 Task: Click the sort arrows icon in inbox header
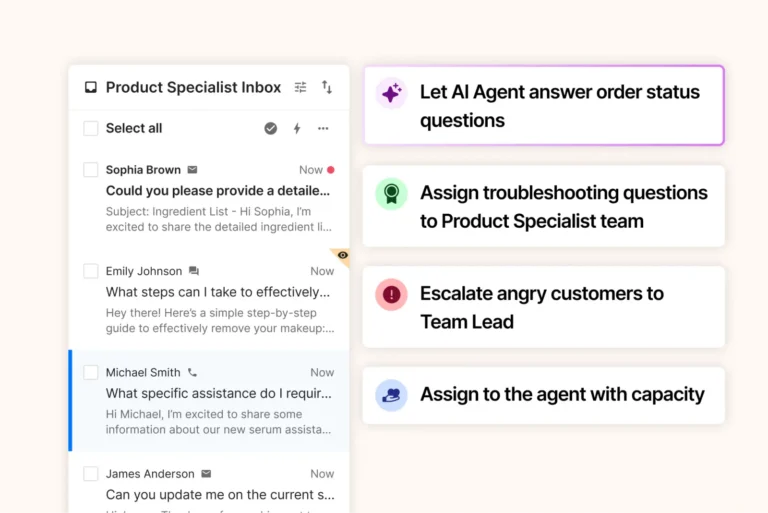tap(327, 87)
